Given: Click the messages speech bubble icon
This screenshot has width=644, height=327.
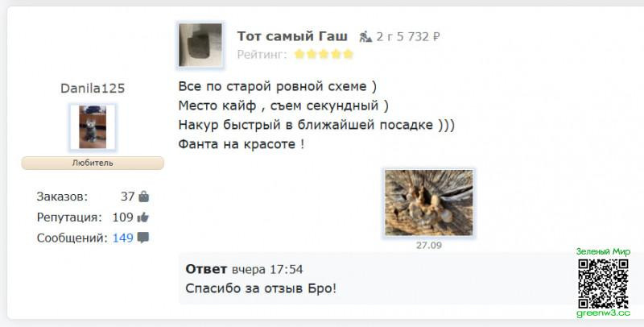Looking at the screenshot, I should click(143, 238).
